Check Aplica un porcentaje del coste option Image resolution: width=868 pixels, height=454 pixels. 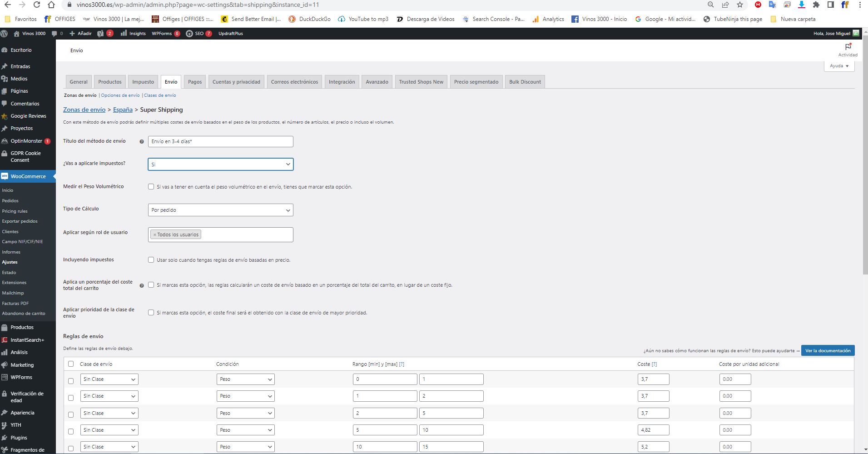point(151,285)
